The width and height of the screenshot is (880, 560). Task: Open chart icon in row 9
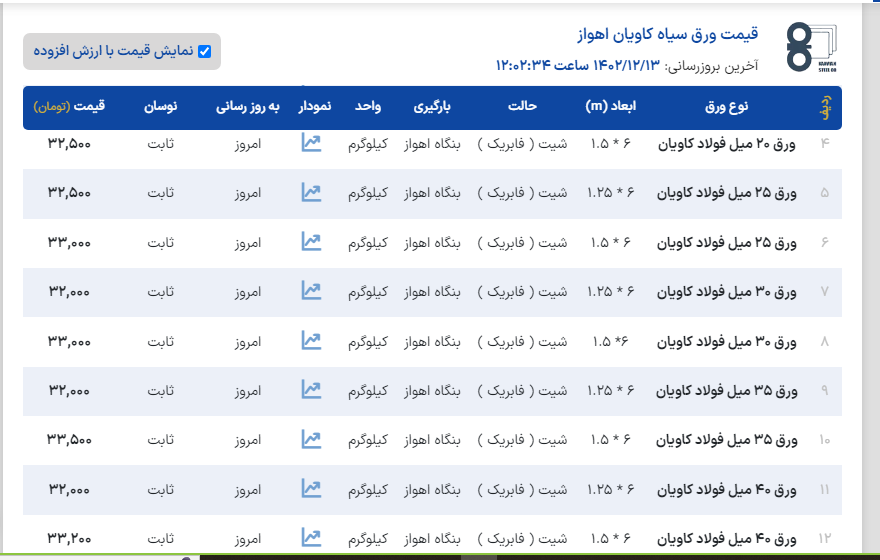[x=310, y=390]
